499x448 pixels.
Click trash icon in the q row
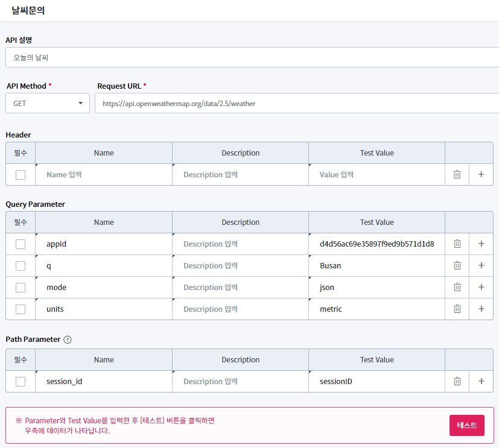click(457, 265)
